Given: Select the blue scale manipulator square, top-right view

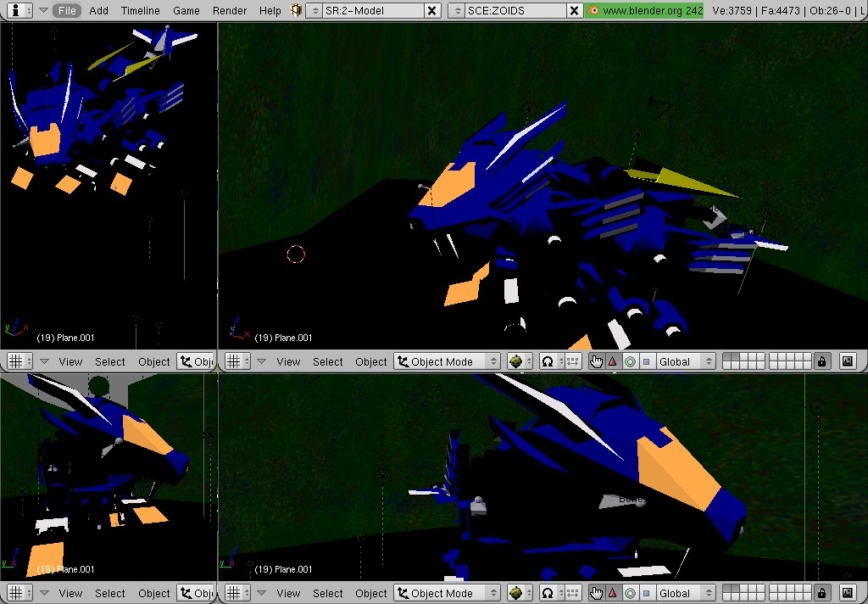Looking at the screenshot, I should tap(646, 361).
